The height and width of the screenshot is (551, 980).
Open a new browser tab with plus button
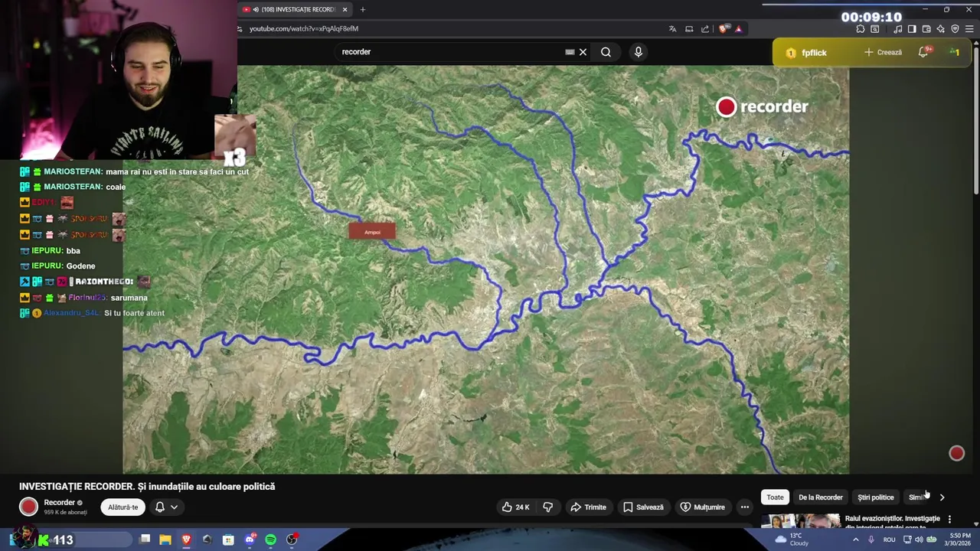tap(363, 9)
